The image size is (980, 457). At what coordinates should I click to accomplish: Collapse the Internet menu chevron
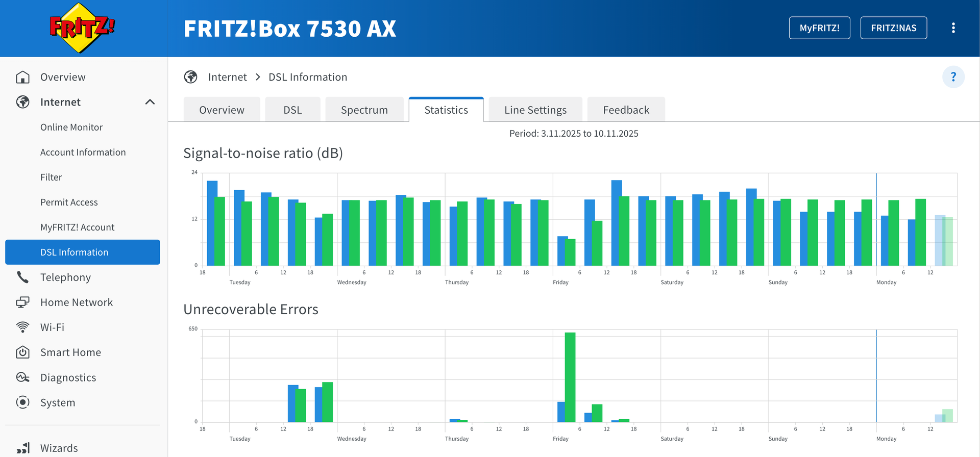pyautogui.click(x=150, y=102)
